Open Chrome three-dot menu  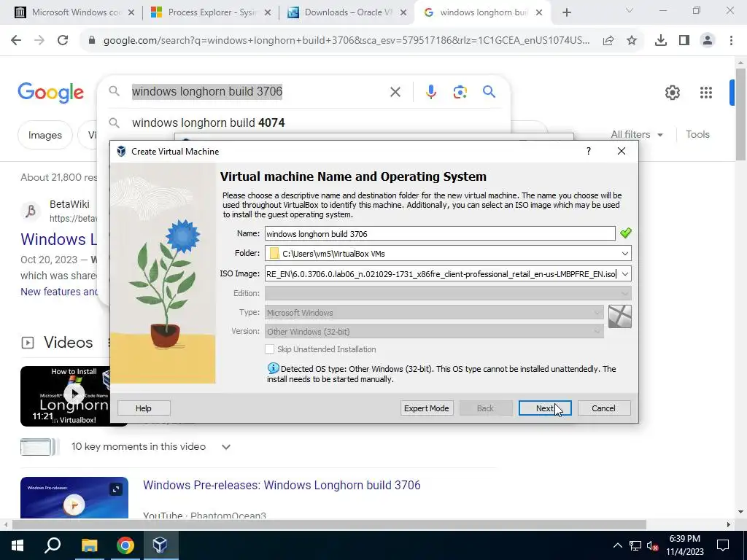pyautogui.click(x=731, y=41)
